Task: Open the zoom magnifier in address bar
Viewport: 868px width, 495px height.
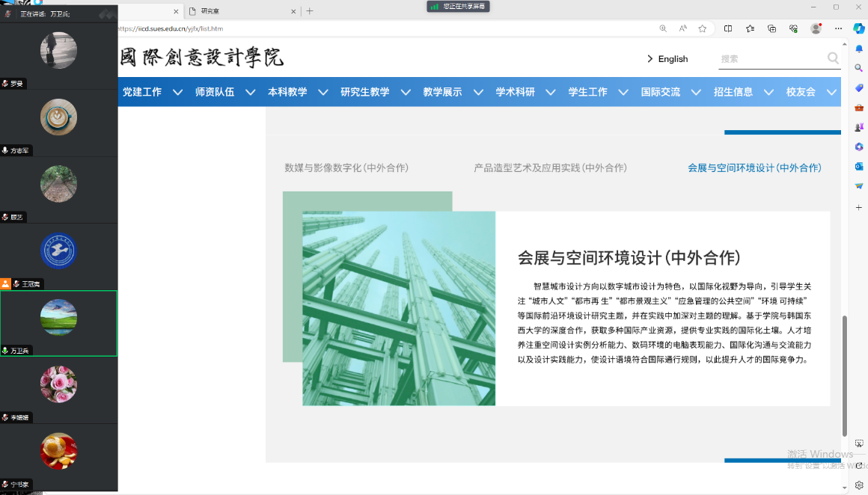Action: pos(663,28)
